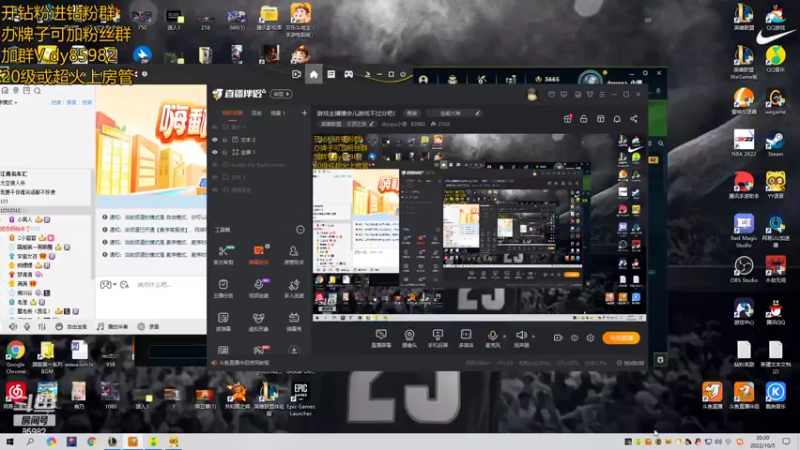Image resolution: width=800 pixels, height=450 pixels.
Task: Open hamburger menu in streaming tool title bar
Action: click(602, 94)
